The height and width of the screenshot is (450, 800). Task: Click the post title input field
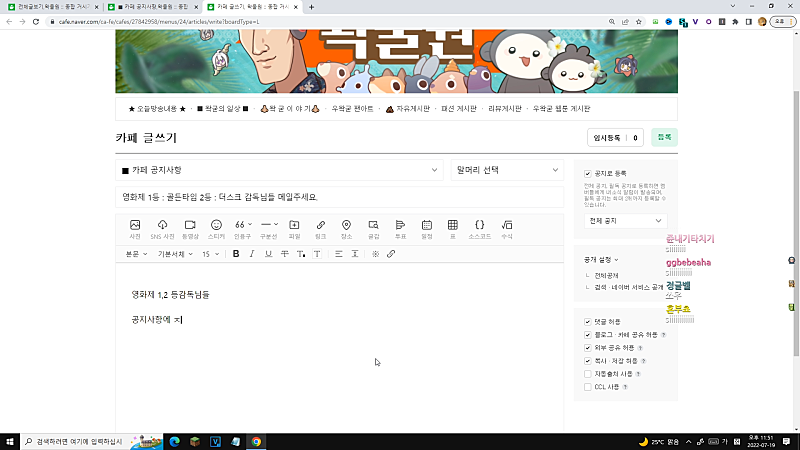339,197
